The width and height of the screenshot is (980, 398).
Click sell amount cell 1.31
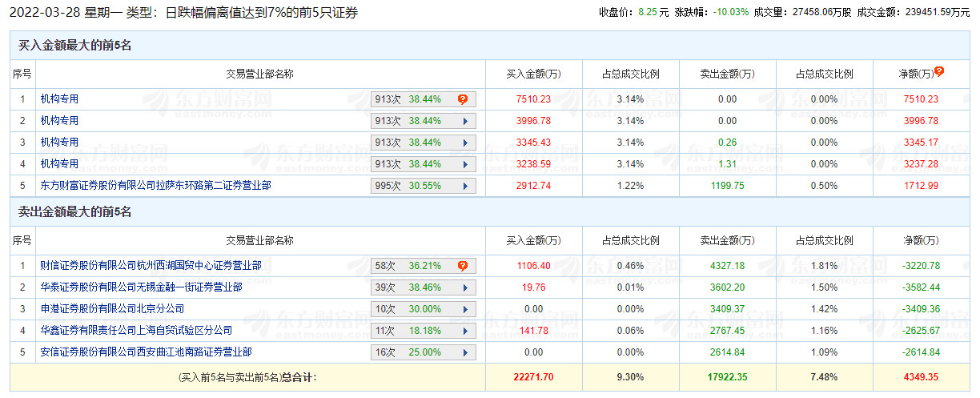point(727,164)
